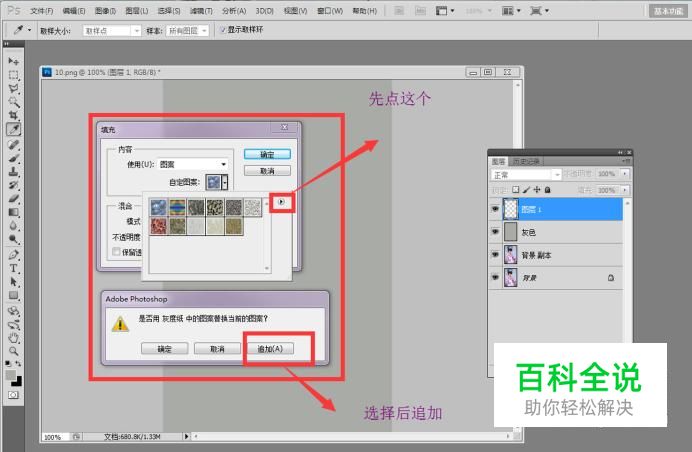This screenshot has height=452, width=692.
Task: Select the Move tool
Action: [x=14, y=61]
